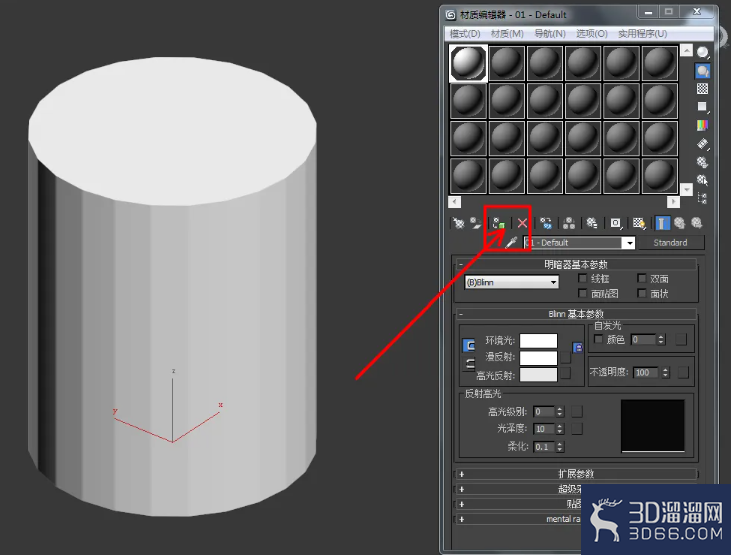Screen dimensions: 731x555
Task: Toggle the checkered Background icon
Action: click(703, 89)
